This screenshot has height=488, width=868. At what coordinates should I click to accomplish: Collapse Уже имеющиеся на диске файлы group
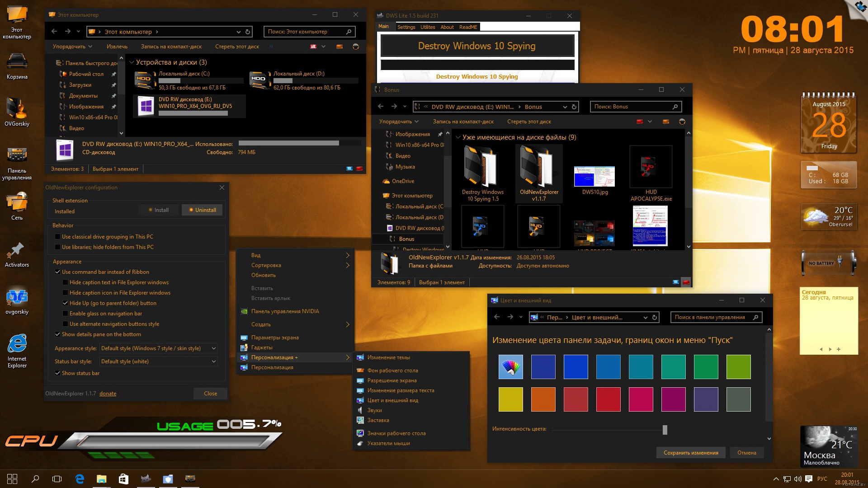tap(458, 137)
